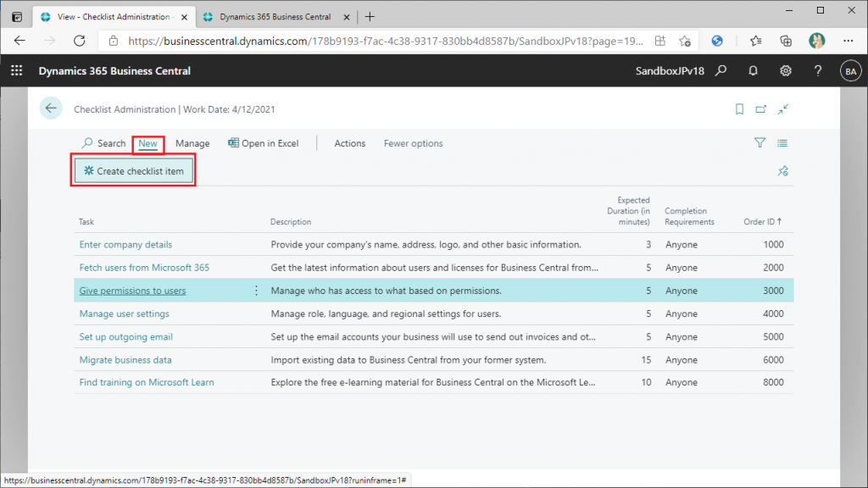The width and height of the screenshot is (868, 488).
Task: Click Anyone in Manage user settings row
Action: pyautogui.click(x=682, y=313)
